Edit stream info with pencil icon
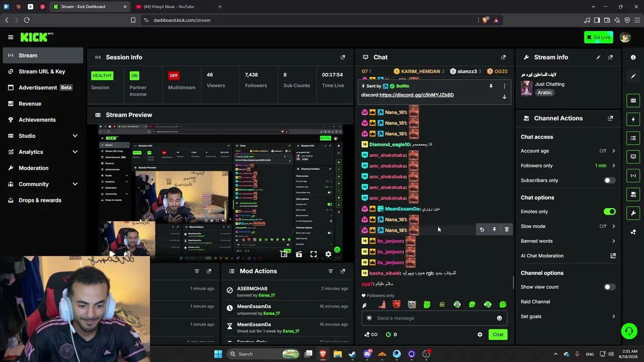The height and width of the screenshot is (362, 644). (x=598, y=57)
